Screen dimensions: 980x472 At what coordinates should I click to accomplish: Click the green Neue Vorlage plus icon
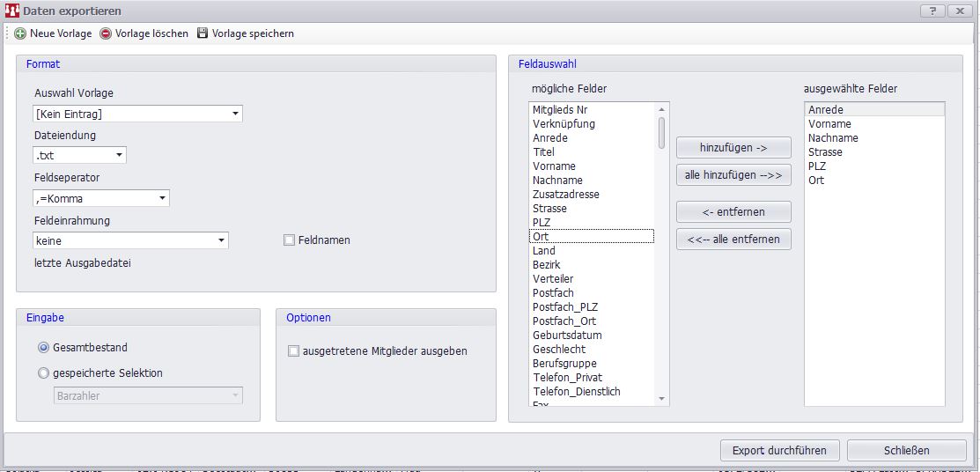20,33
